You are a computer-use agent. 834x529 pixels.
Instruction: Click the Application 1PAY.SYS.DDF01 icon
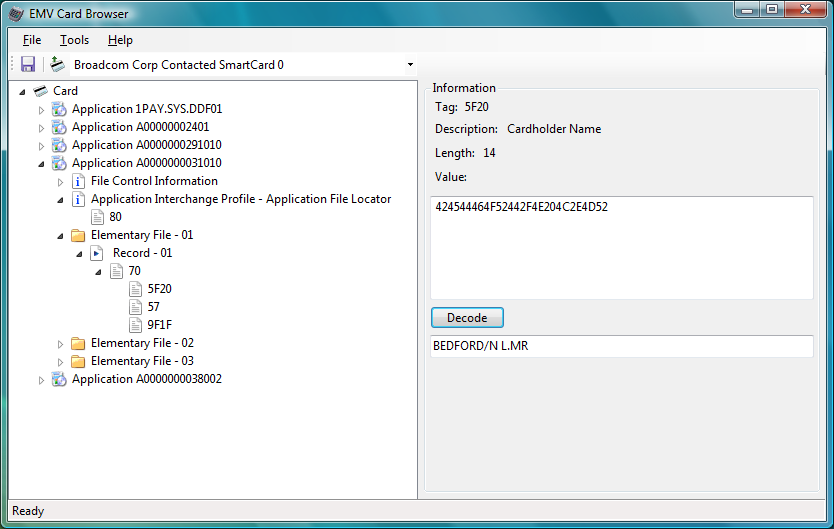pyautogui.click(x=59, y=109)
